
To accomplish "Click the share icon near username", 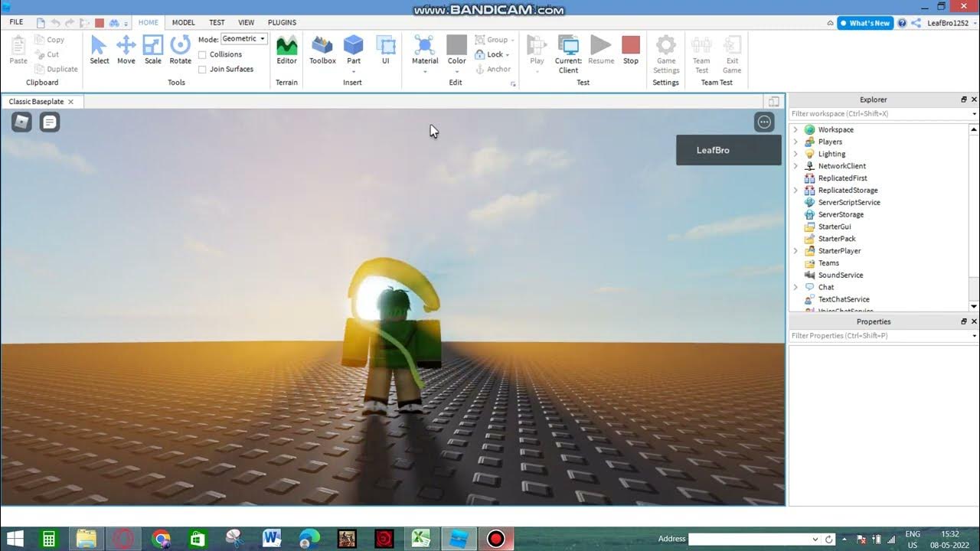I will click(x=916, y=23).
